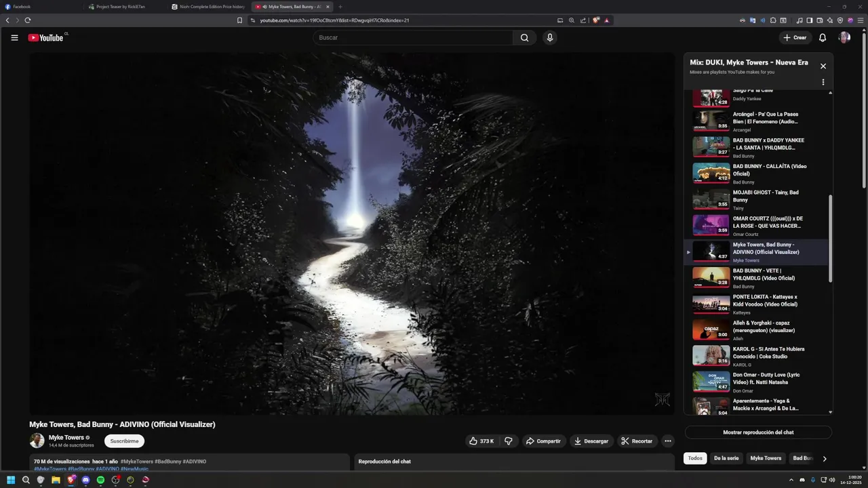Play BAD BUNNY - VETE playlist item
The height and width of the screenshot is (488, 868).
756,278
